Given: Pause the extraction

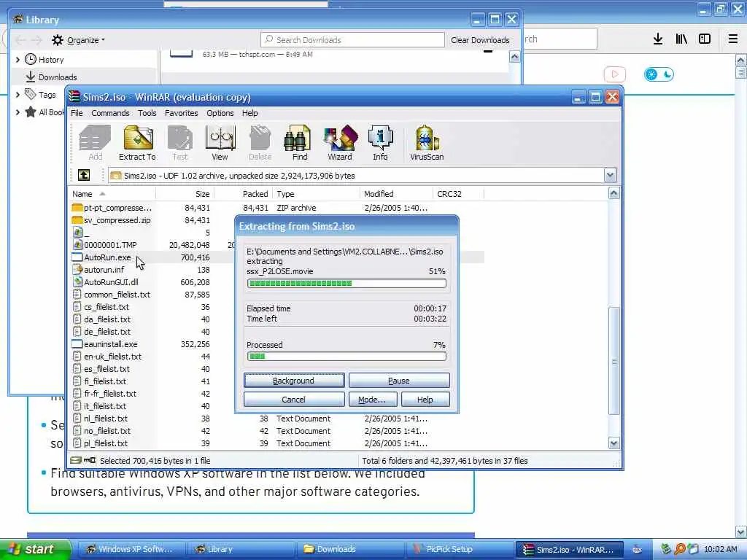Looking at the screenshot, I should pyautogui.click(x=399, y=381).
